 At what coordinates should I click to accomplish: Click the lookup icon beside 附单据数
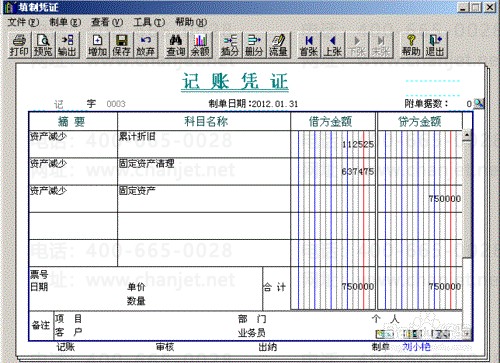(x=479, y=103)
